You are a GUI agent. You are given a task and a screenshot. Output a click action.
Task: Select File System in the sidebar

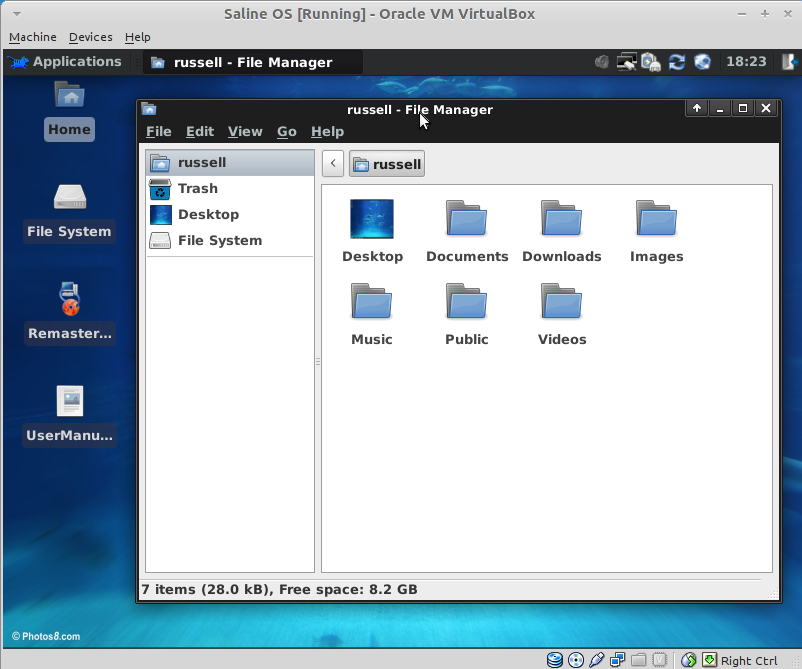pos(219,240)
